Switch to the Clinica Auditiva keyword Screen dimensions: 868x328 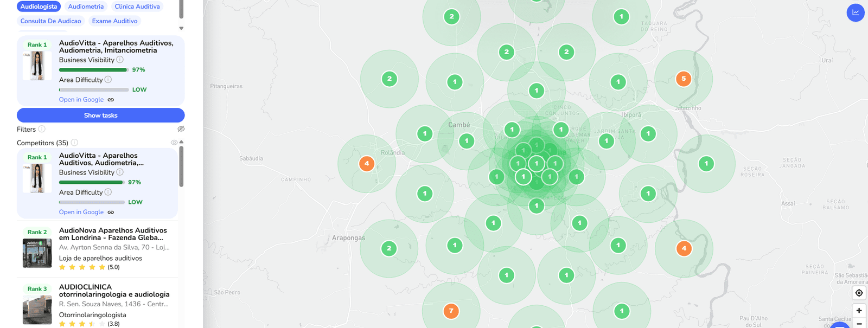tap(137, 7)
